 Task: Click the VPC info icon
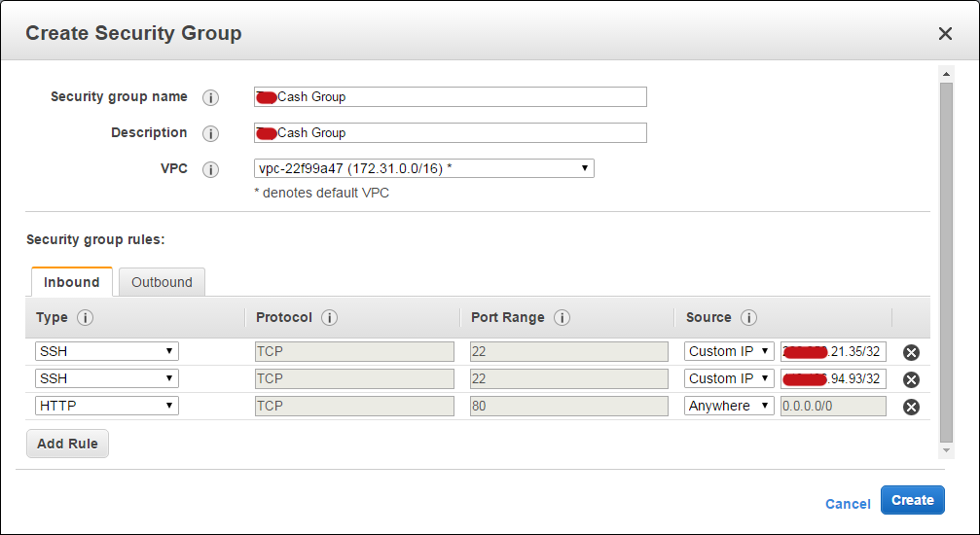[x=210, y=169]
